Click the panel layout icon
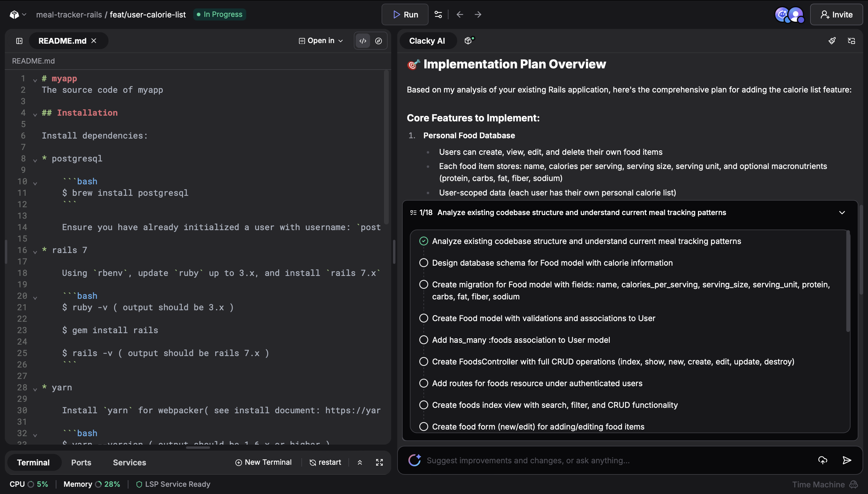Viewport: 868px width, 494px height. point(851,41)
